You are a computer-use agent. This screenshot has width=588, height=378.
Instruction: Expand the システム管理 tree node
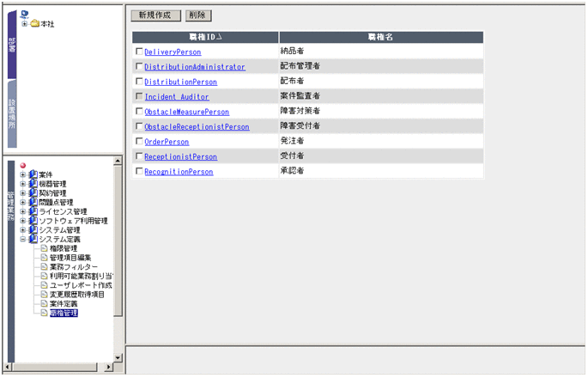23,229
